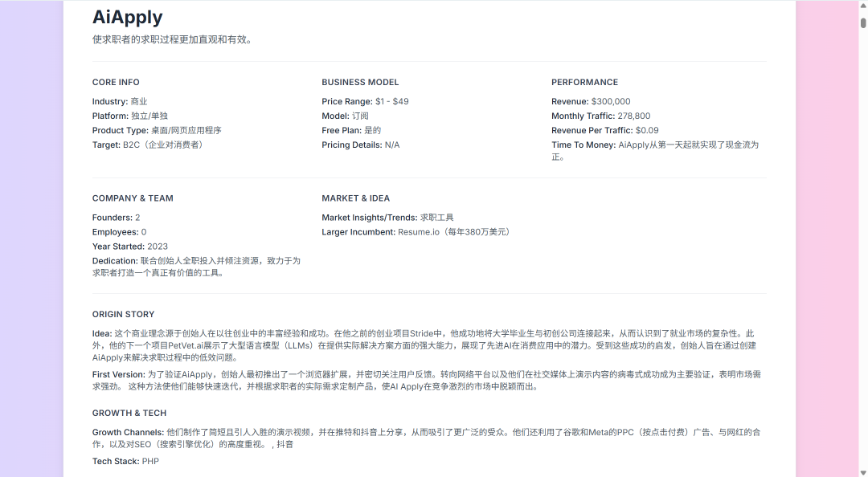
Task: Click the Idea paragraph
Action: click(424, 345)
